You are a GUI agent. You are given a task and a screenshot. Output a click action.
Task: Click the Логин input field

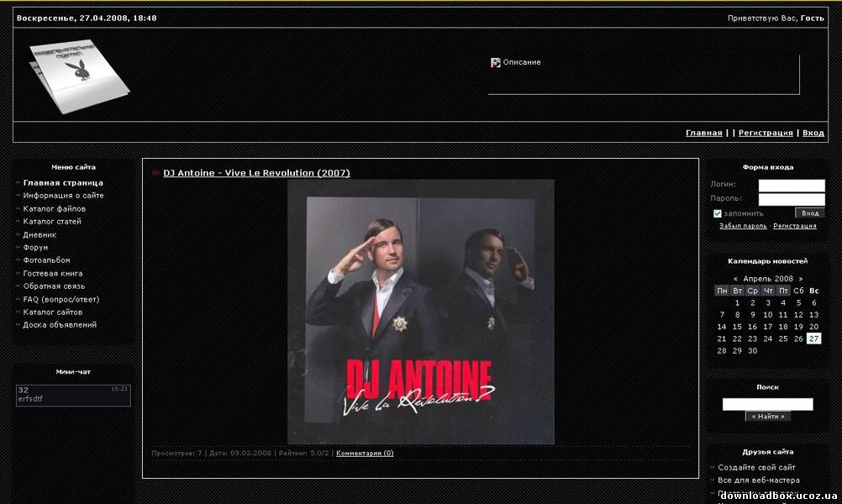792,185
